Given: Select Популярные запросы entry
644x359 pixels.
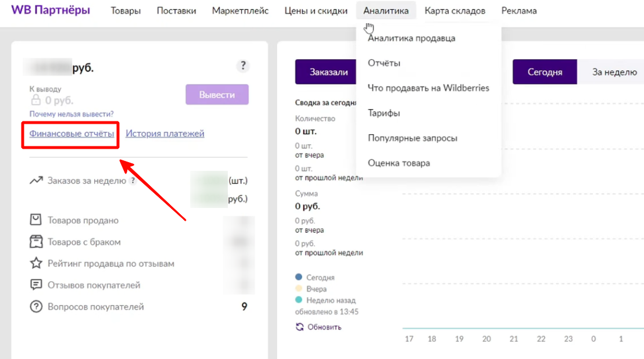Looking at the screenshot, I should (x=412, y=138).
